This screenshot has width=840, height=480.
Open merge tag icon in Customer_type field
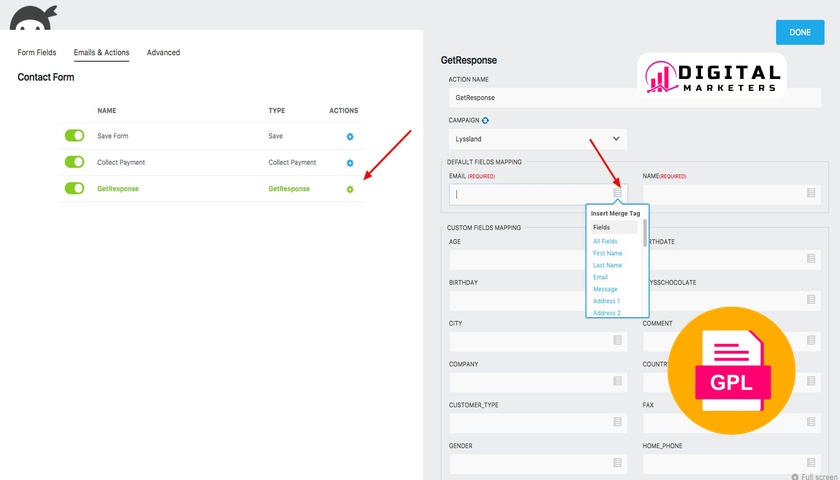(618, 422)
